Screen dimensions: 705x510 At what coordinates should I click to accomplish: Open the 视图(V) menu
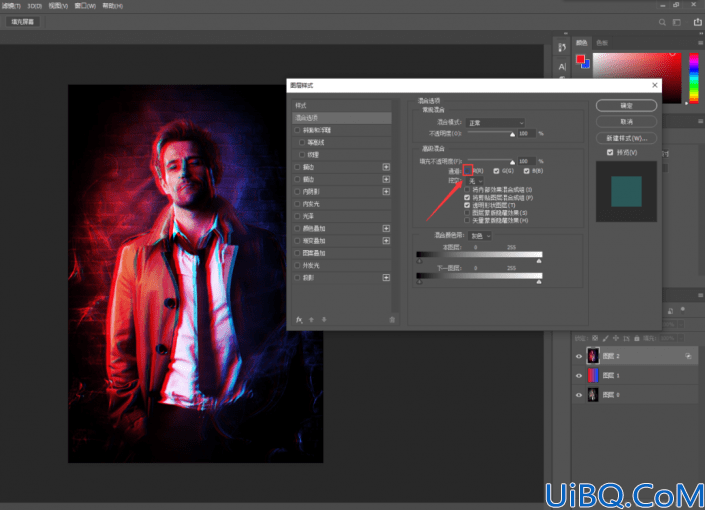tap(58, 6)
